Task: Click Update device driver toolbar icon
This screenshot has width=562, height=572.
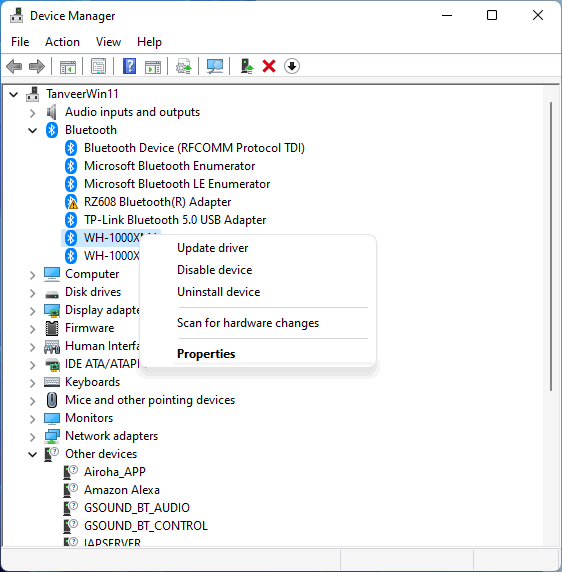Action: point(183,66)
